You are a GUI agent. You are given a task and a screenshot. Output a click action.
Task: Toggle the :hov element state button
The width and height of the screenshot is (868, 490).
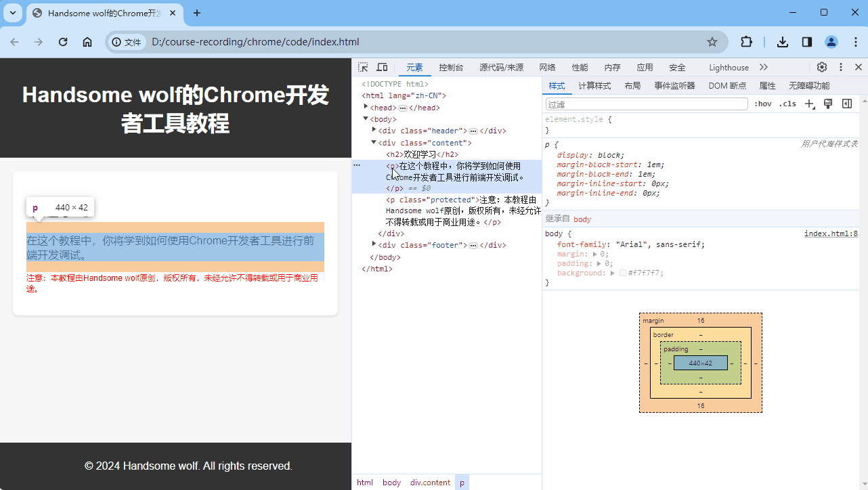click(x=763, y=104)
